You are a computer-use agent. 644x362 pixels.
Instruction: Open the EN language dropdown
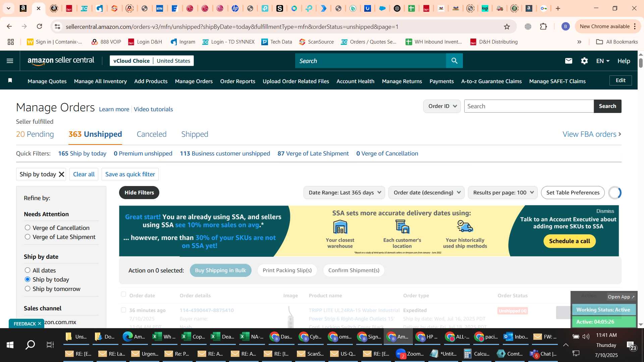pos(602,61)
